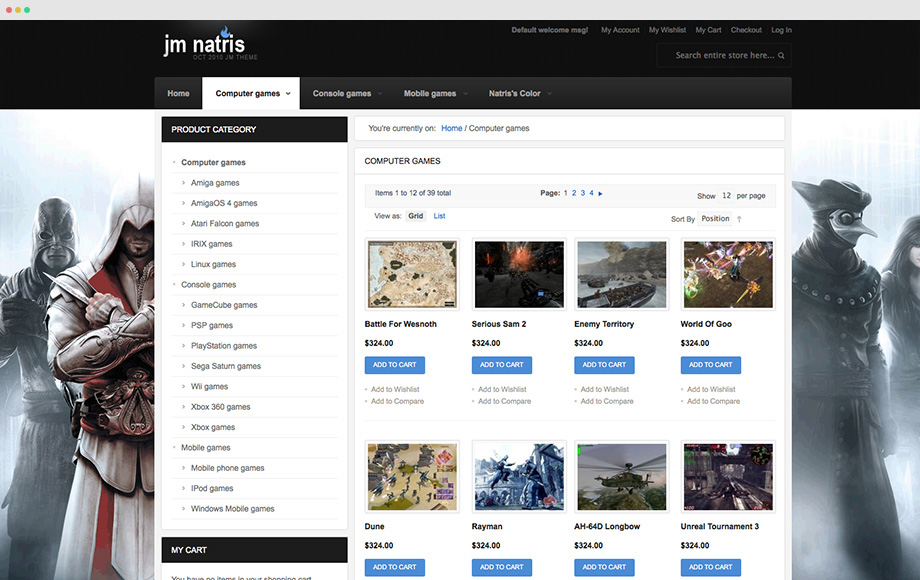Viewport: 920px width, 580px height.
Task: Expand Natris's Color menu chevron
Action: pyautogui.click(x=550, y=94)
